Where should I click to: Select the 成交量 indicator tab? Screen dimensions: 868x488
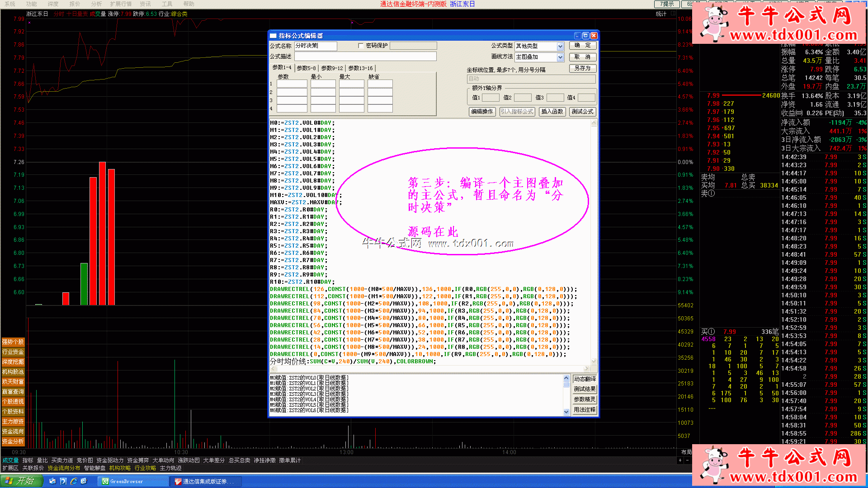pyautogui.click(x=10, y=460)
